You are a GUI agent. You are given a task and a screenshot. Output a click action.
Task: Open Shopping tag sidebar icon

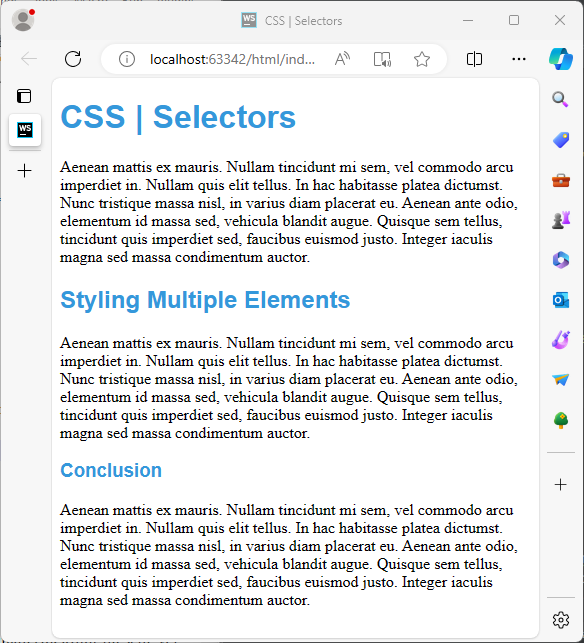point(561,140)
